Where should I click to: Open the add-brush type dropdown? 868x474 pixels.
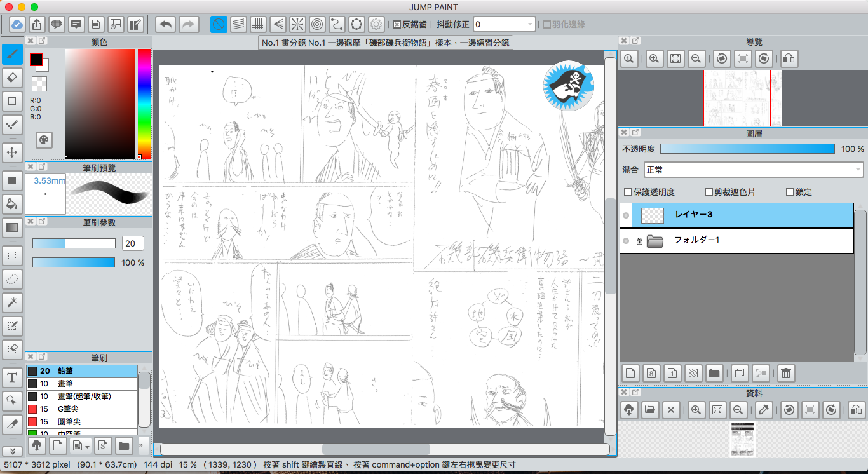pos(80,445)
